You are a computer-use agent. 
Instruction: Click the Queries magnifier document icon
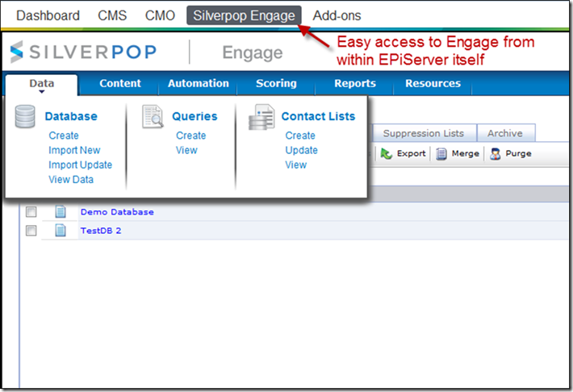tap(153, 116)
